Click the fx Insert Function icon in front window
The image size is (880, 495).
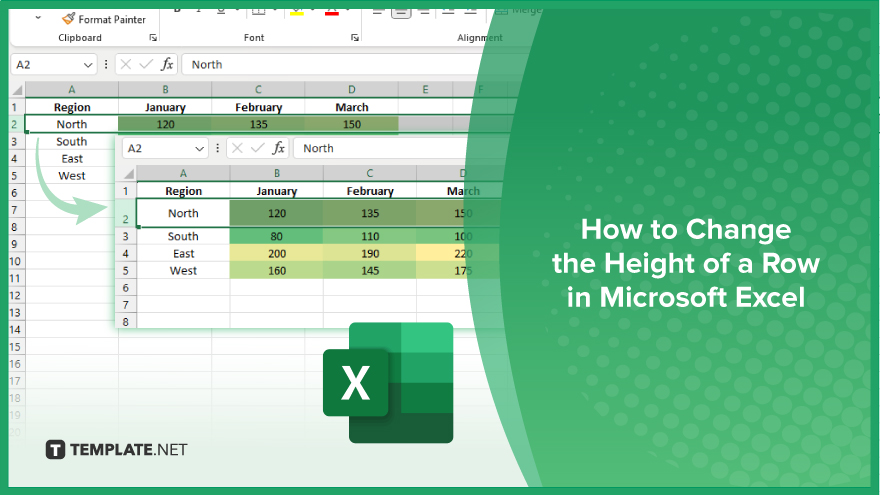pos(278,148)
